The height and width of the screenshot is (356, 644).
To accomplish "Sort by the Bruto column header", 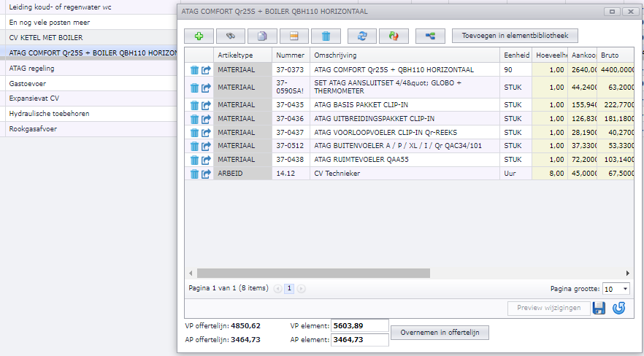I will (616, 55).
